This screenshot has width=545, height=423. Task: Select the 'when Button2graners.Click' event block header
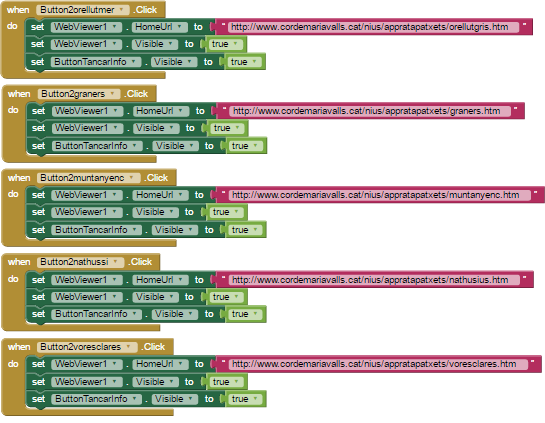pyautogui.click(x=79, y=94)
